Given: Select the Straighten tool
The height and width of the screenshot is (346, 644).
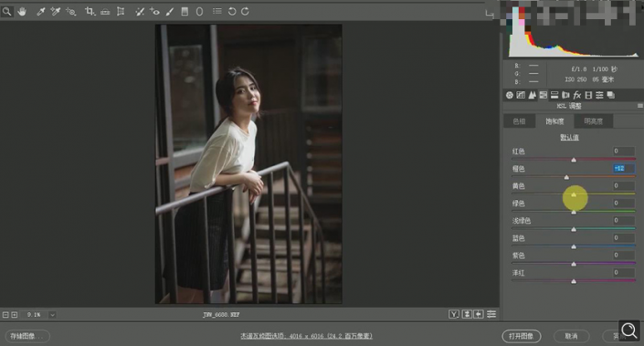Looking at the screenshot, I should coord(105,12).
